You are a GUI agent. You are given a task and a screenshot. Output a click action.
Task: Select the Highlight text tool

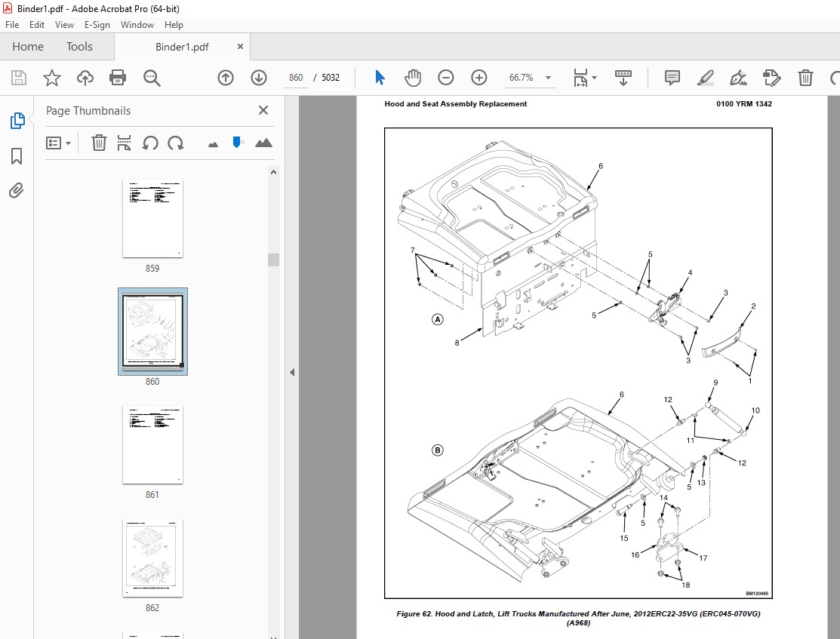pyautogui.click(x=705, y=78)
